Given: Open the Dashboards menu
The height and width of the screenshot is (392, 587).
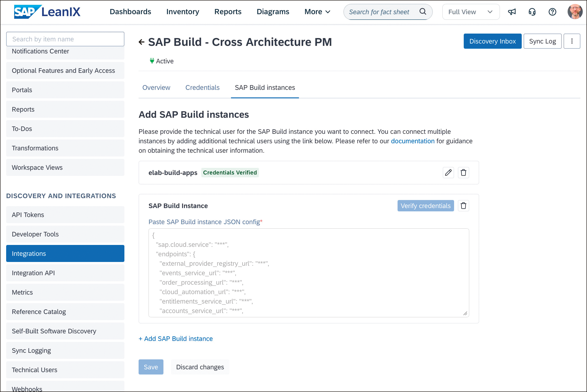Looking at the screenshot, I should point(130,12).
